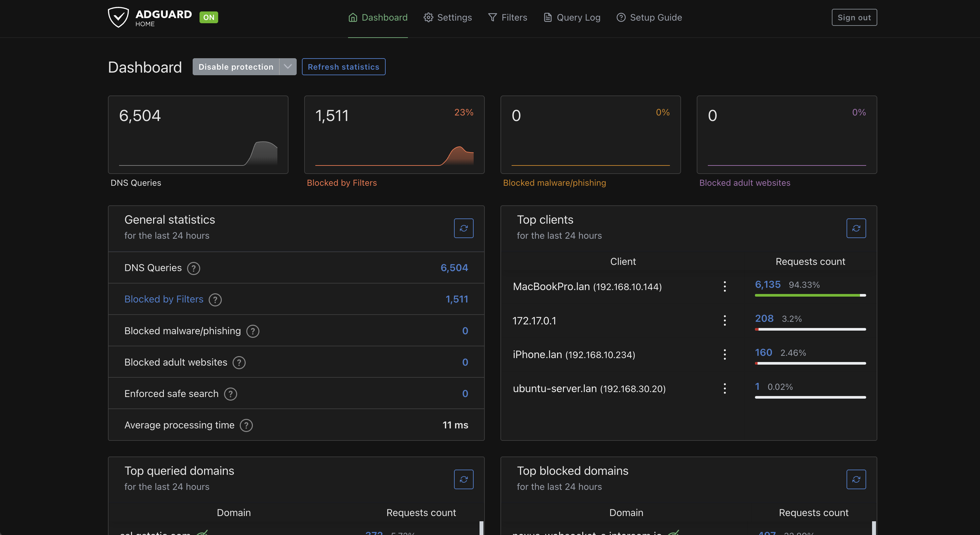Click the Blocked adult websites chart card

point(787,135)
